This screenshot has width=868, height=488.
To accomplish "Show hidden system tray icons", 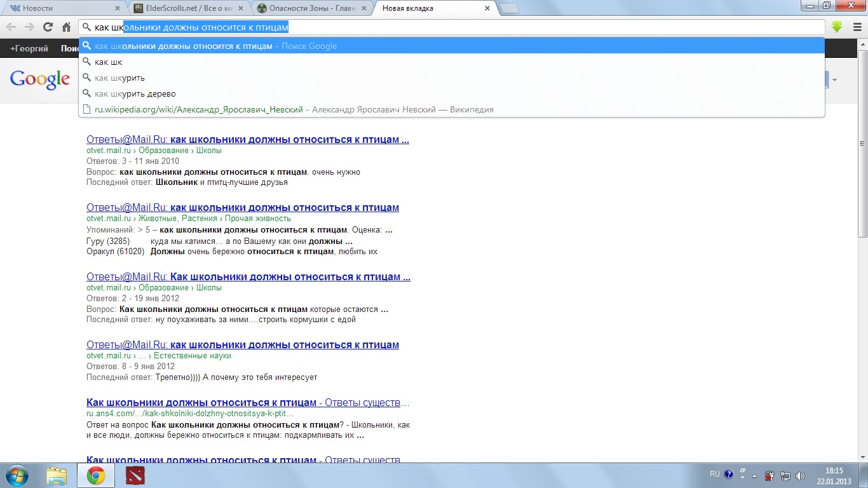I will click(x=754, y=475).
